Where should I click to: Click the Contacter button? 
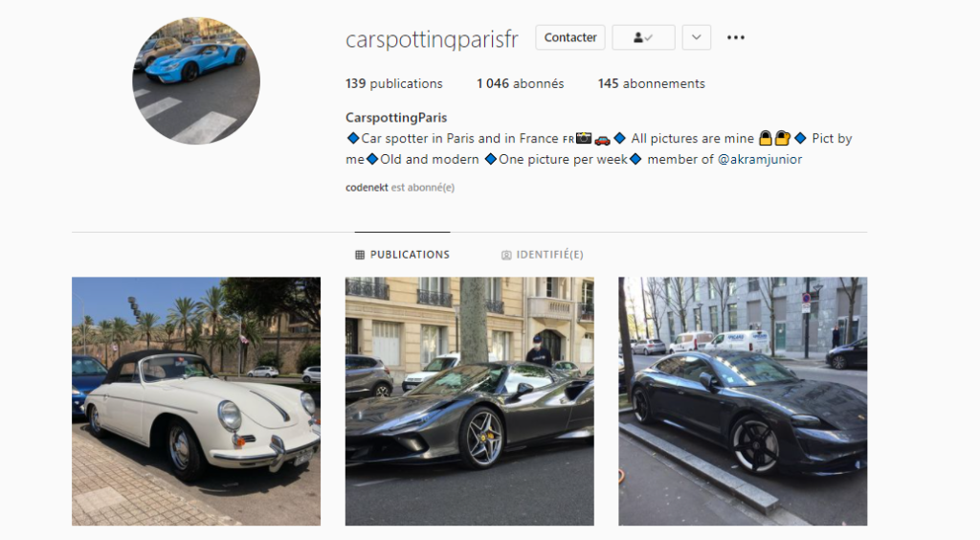click(570, 37)
